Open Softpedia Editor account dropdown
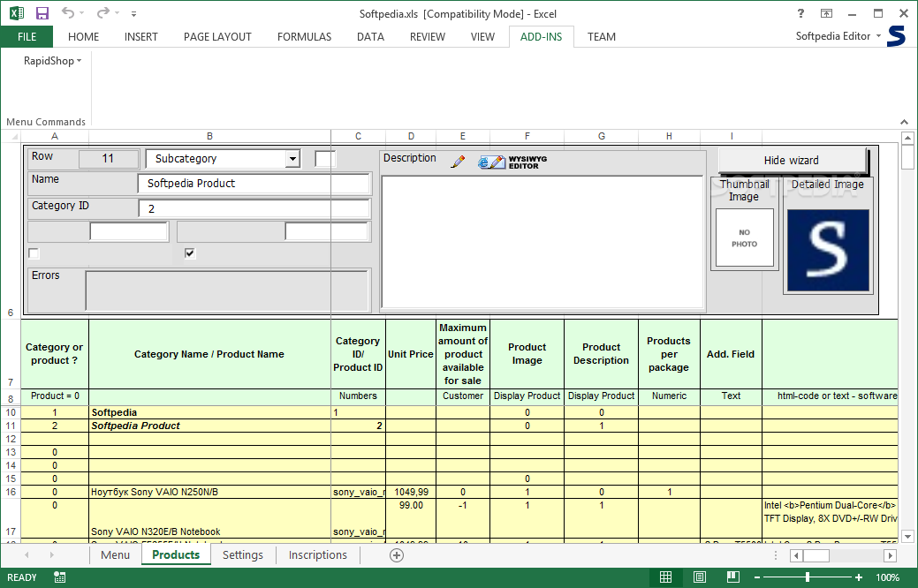The width and height of the screenshot is (918, 588). [x=838, y=36]
